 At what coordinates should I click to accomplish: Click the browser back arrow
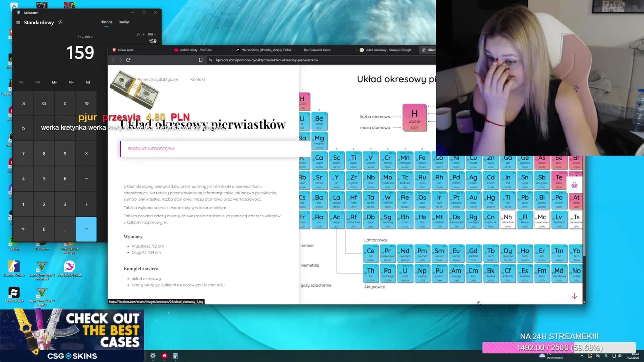coord(113,60)
